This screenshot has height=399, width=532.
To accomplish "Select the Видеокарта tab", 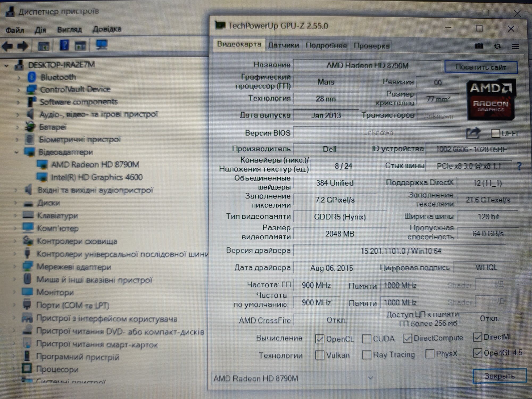I will [x=239, y=44].
